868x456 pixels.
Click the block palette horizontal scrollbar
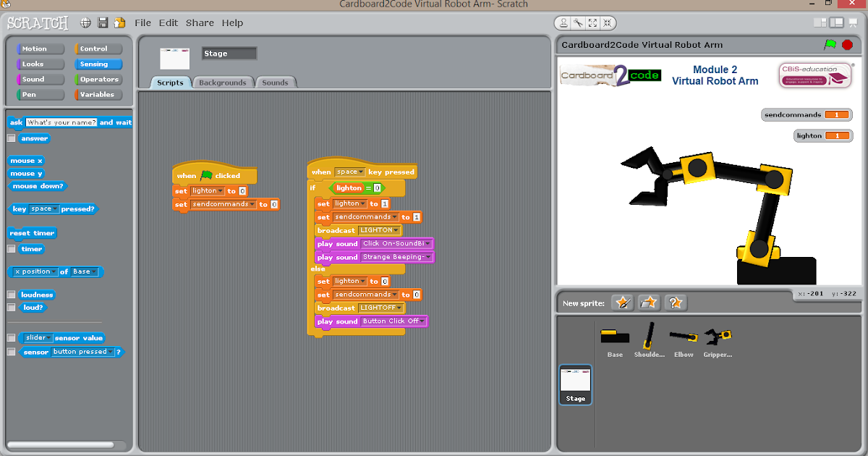click(61, 444)
